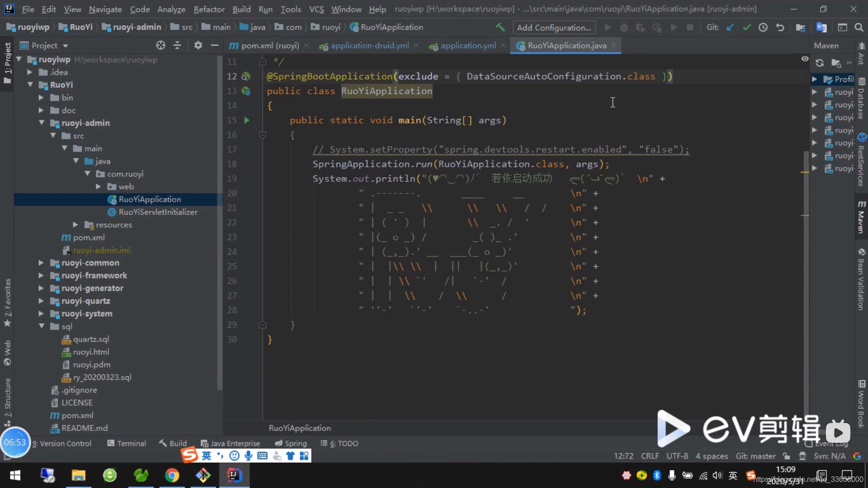Collapse the sql folder

coord(41,326)
